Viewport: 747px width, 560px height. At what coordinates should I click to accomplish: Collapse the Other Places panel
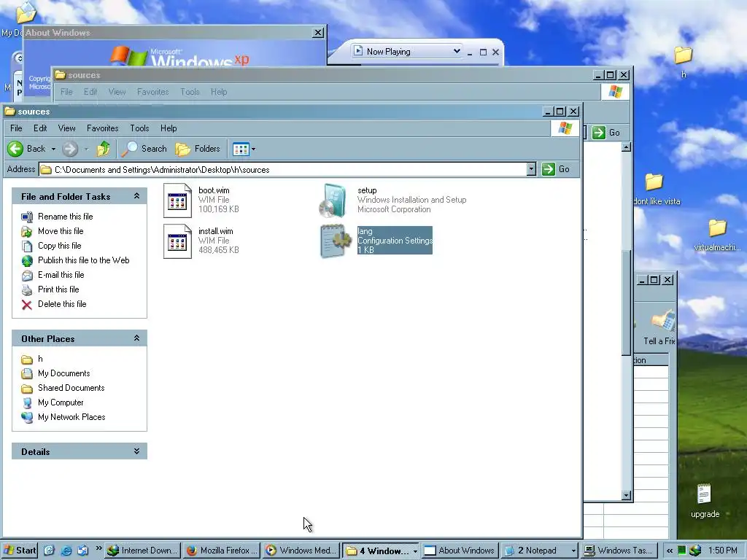[136, 338]
